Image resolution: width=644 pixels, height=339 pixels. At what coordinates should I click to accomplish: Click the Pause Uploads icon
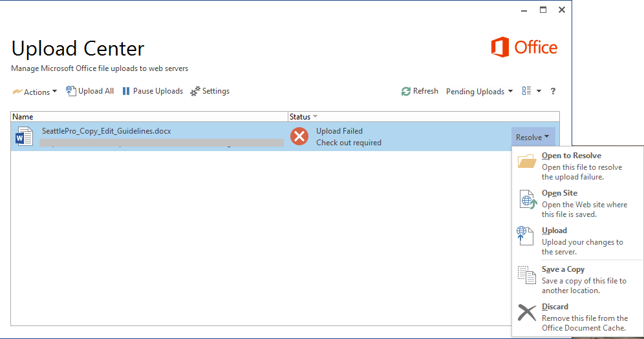(126, 91)
